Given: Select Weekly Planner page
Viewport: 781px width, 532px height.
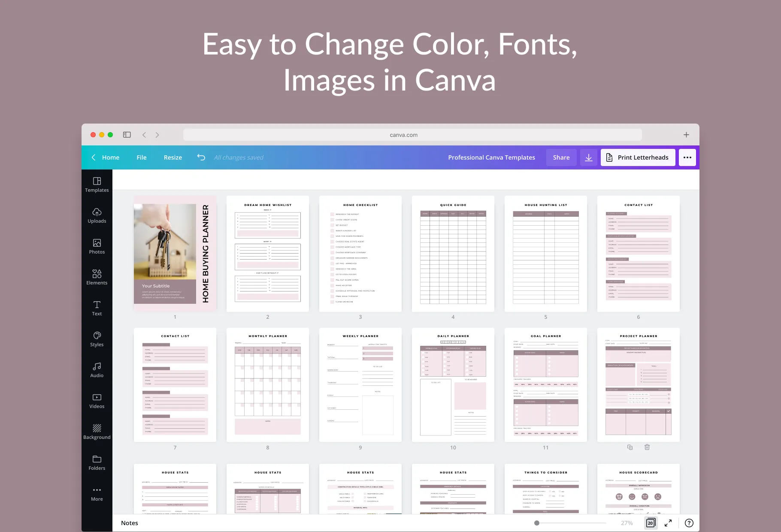Looking at the screenshot, I should pyautogui.click(x=360, y=385).
